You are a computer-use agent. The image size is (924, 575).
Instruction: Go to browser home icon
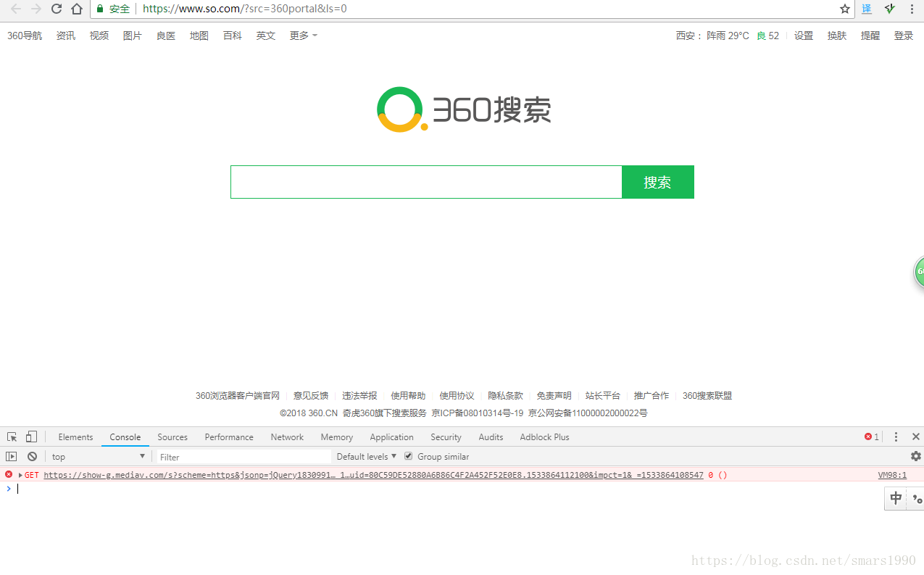pos(77,9)
